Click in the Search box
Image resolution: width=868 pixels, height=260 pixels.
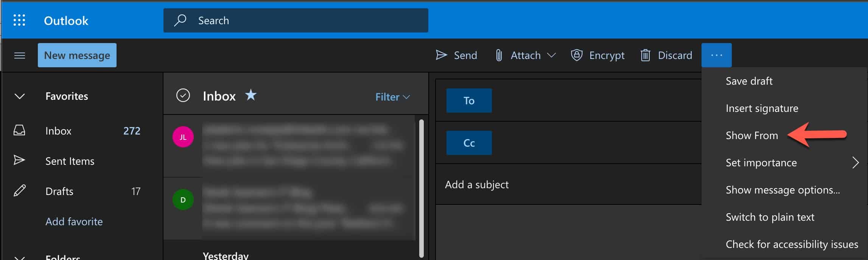click(296, 20)
